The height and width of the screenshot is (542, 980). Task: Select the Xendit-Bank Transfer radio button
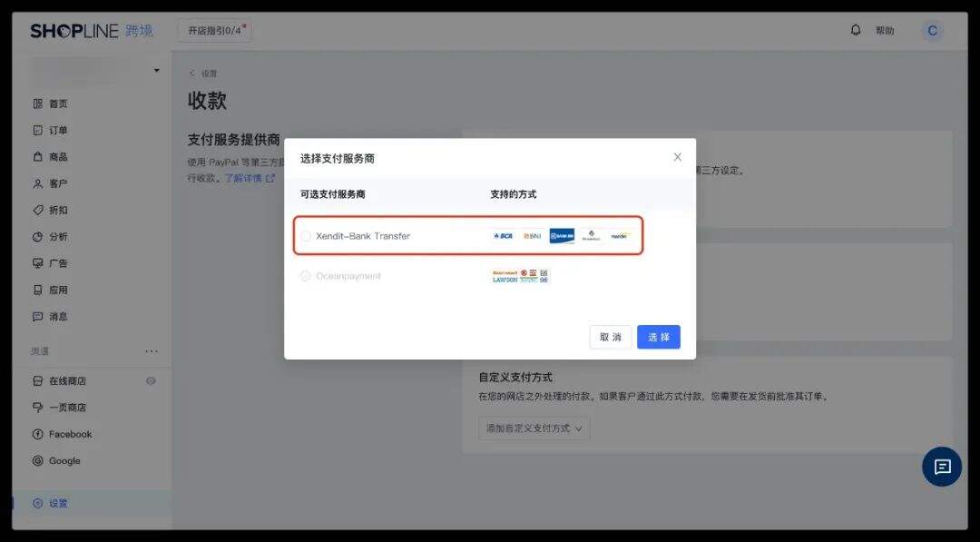point(307,235)
